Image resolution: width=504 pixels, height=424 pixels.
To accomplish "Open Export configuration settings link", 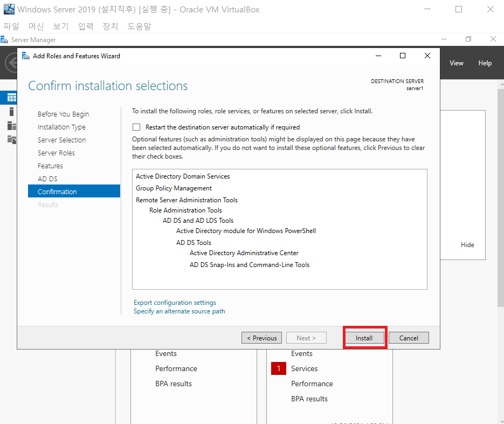I will (x=175, y=303).
